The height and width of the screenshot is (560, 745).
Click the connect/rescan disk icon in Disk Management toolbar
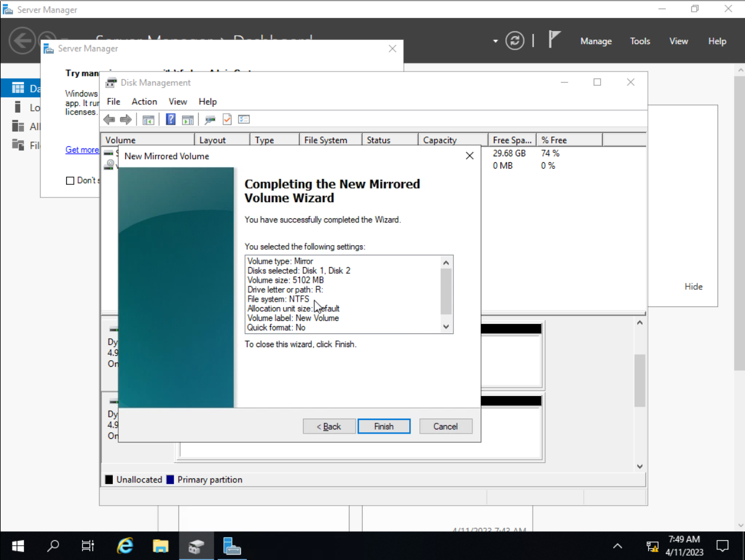(x=210, y=119)
